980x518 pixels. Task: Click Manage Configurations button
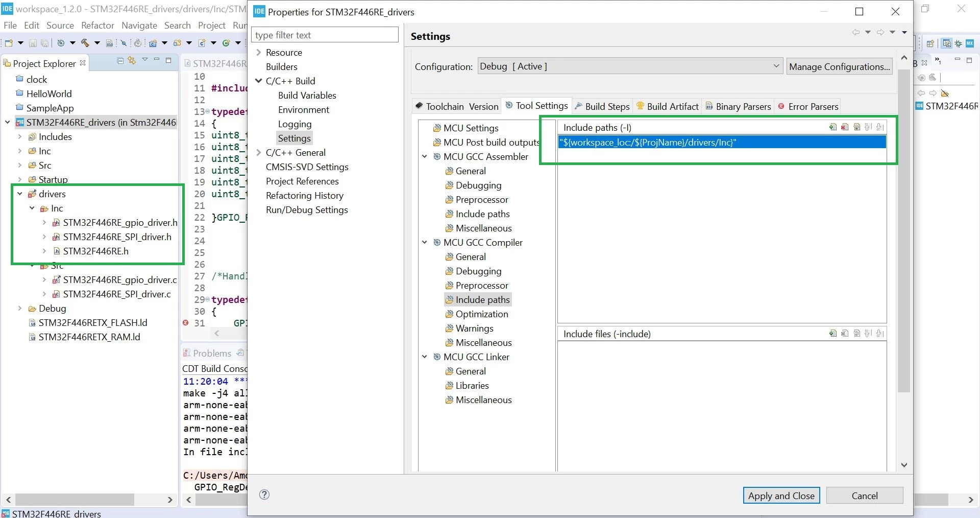[839, 66]
